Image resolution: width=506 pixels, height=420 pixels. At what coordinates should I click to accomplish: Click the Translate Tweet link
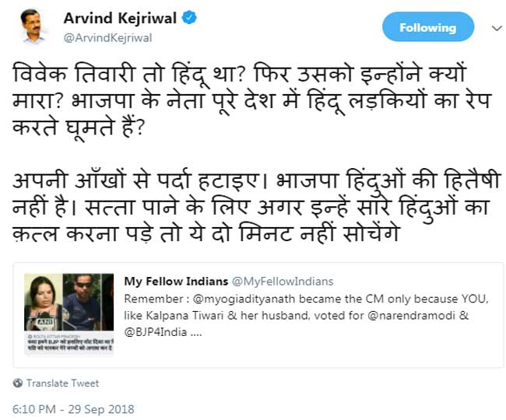coord(62,383)
